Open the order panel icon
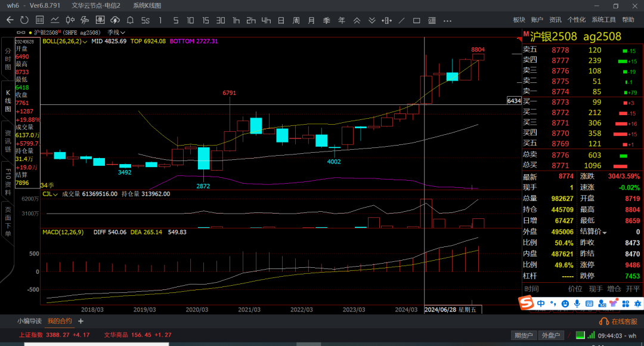644x346 pixels. (x=100, y=20)
